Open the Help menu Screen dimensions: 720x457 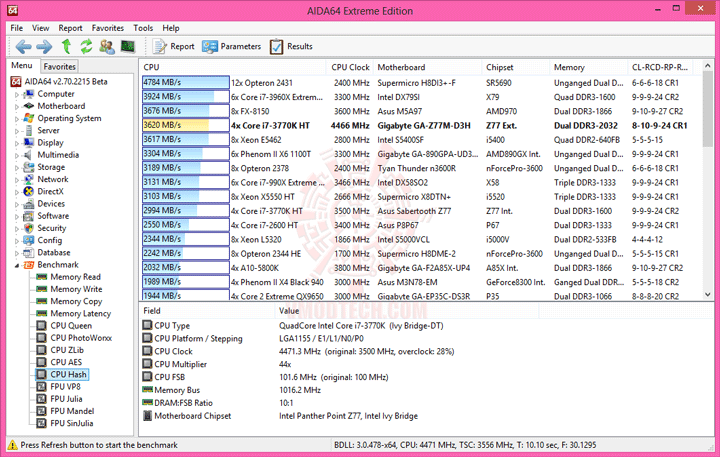[x=171, y=28]
